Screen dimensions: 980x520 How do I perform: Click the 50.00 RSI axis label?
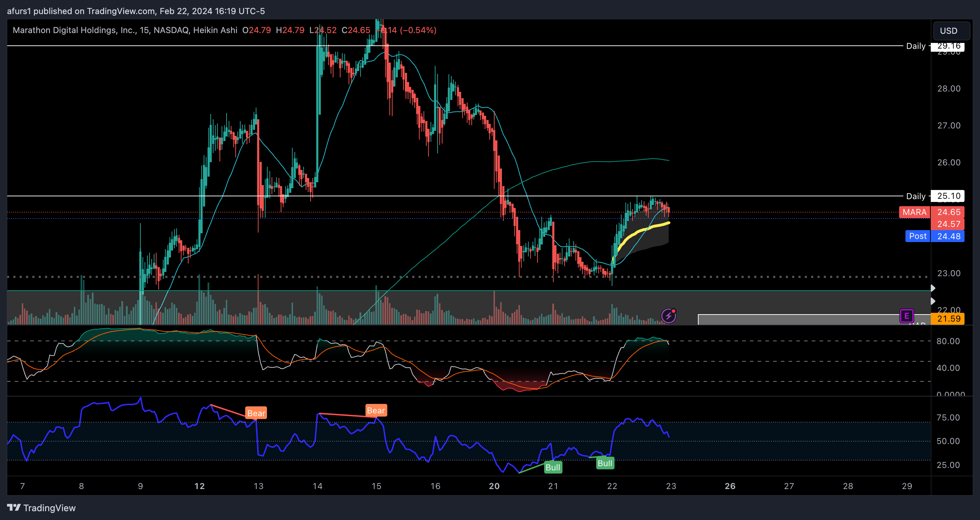point(948,441)
